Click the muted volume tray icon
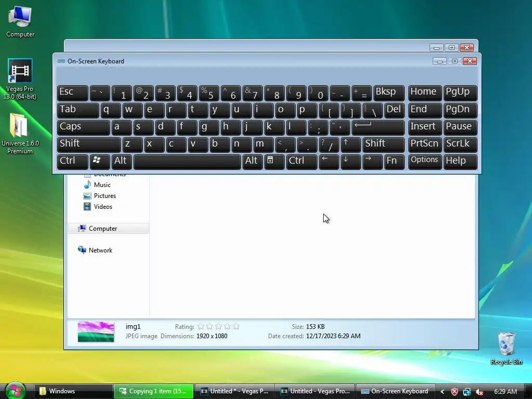 pyautogui.click(x=480, y=392)
